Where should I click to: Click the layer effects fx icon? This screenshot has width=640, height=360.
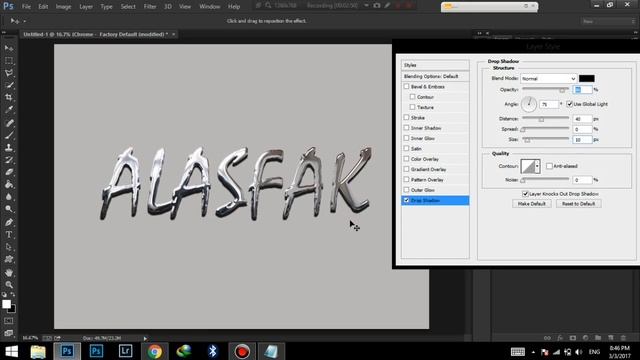560,338
